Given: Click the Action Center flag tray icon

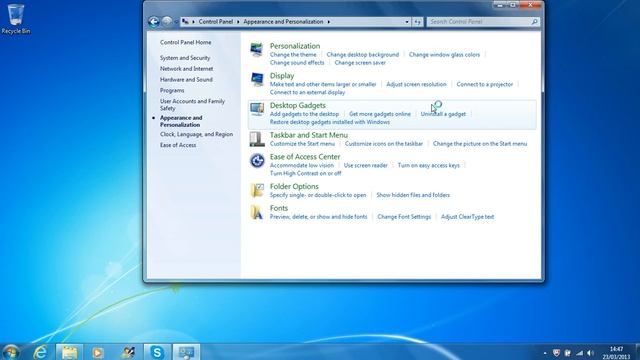Looking at the screenshot, I should [568, 353].
